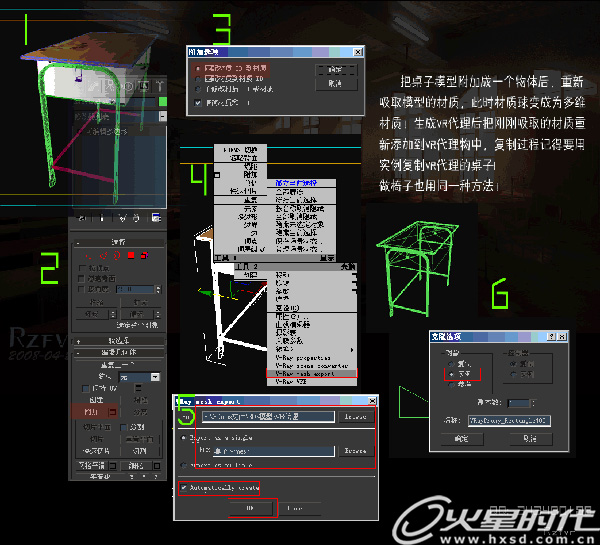Click the Pin Stack icon above rollouts
Screen dimensions: 600x545
pyautogui.click(x=82, y=218)
